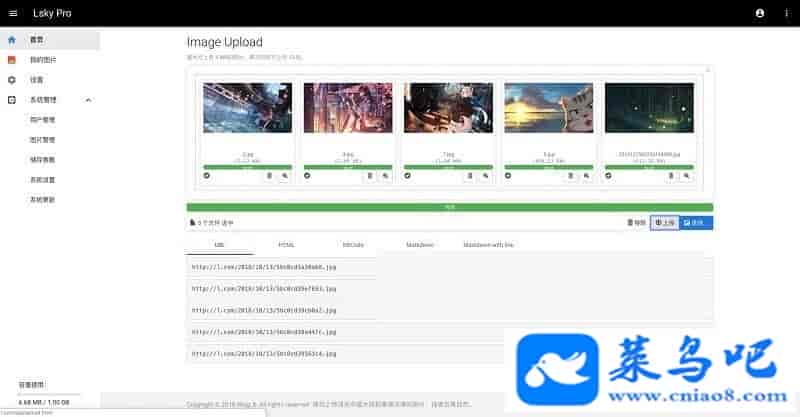The width and height of the screenshot is (800, 417).
Task: Zoom the second uploaded image with magnifier icon
Action: (385, 176)
